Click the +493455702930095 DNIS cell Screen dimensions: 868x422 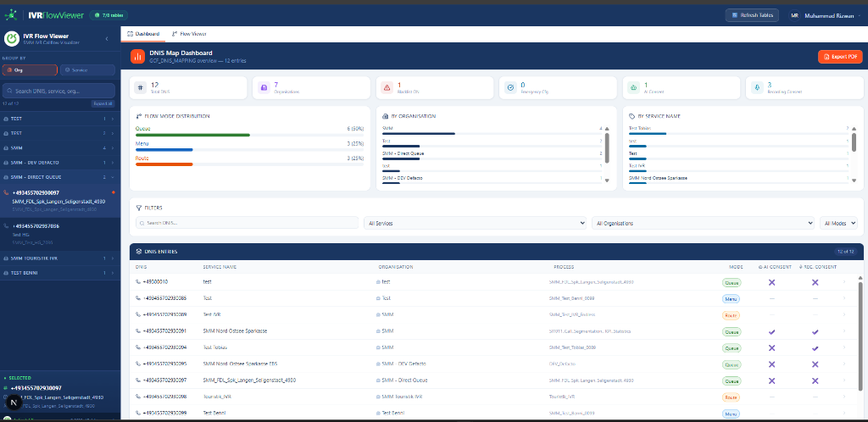click(x=164, y=364)
